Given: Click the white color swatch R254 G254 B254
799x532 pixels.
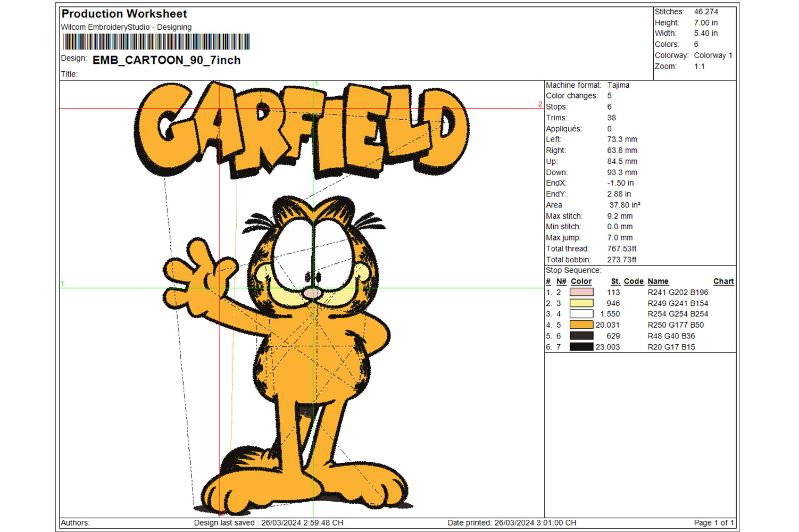Looking at the screenshot, I should click(581, 314).
